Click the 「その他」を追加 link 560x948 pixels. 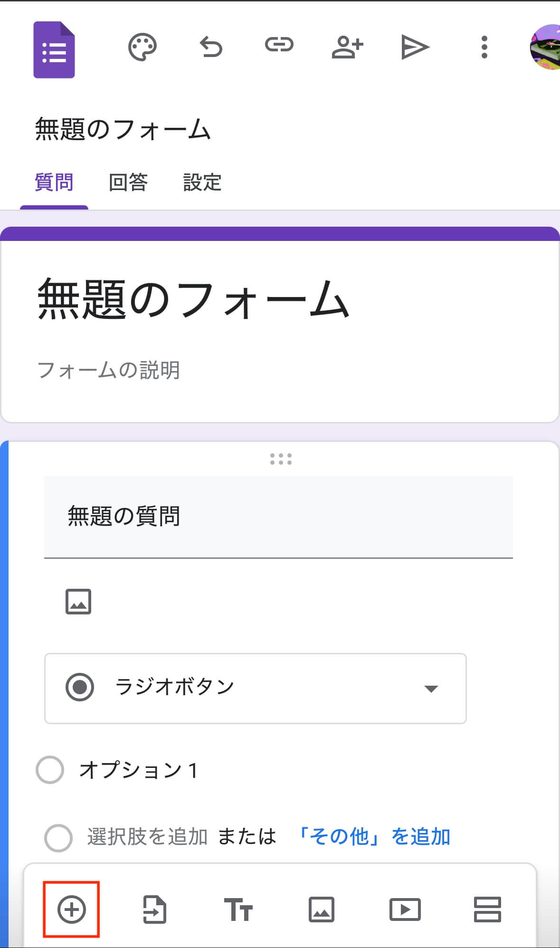coord(373,837)
